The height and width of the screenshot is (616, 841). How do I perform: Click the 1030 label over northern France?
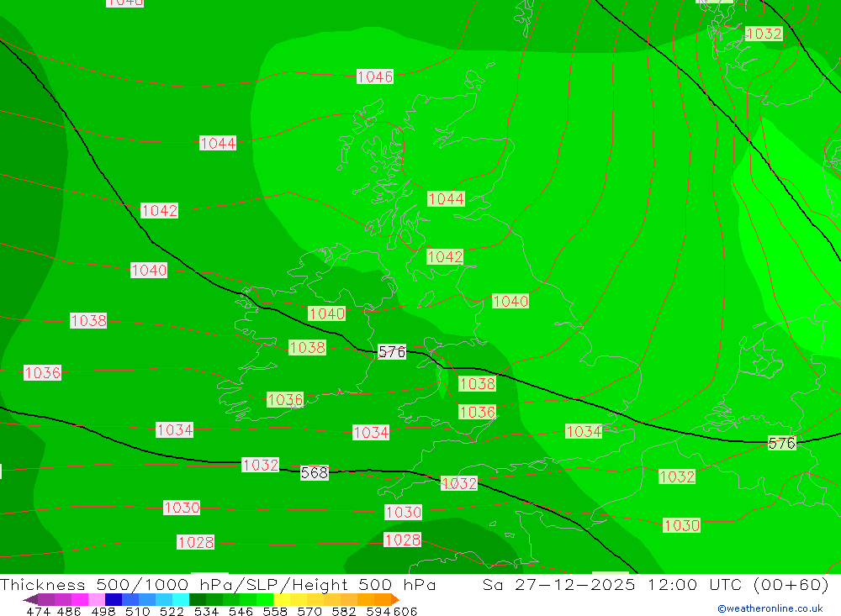click(x=681, y=525)
